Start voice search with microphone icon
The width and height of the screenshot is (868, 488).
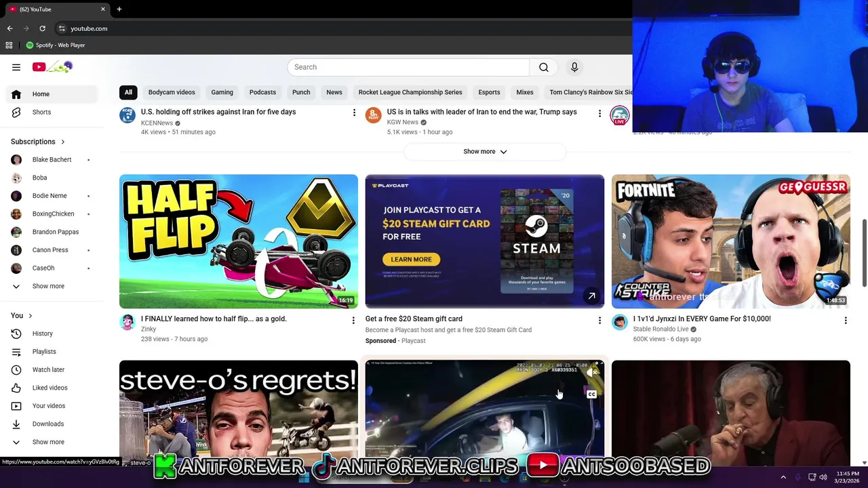574,67
